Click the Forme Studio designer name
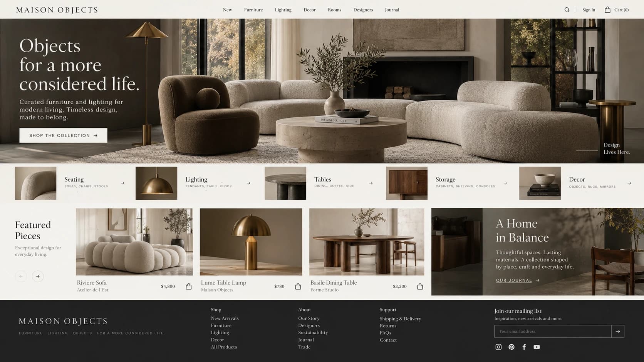 click(x=324, y=290)
